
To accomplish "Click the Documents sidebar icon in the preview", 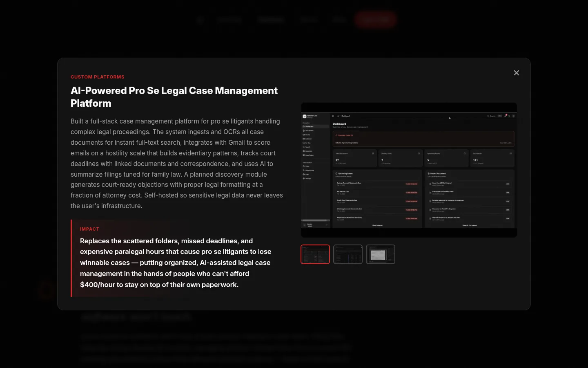I will click(304, 130).
